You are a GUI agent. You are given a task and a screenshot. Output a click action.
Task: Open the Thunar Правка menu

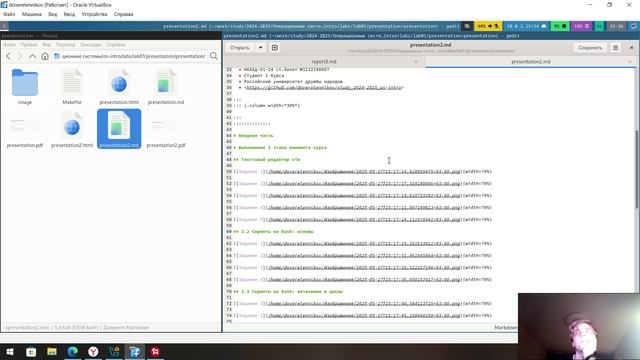[29, 44]
